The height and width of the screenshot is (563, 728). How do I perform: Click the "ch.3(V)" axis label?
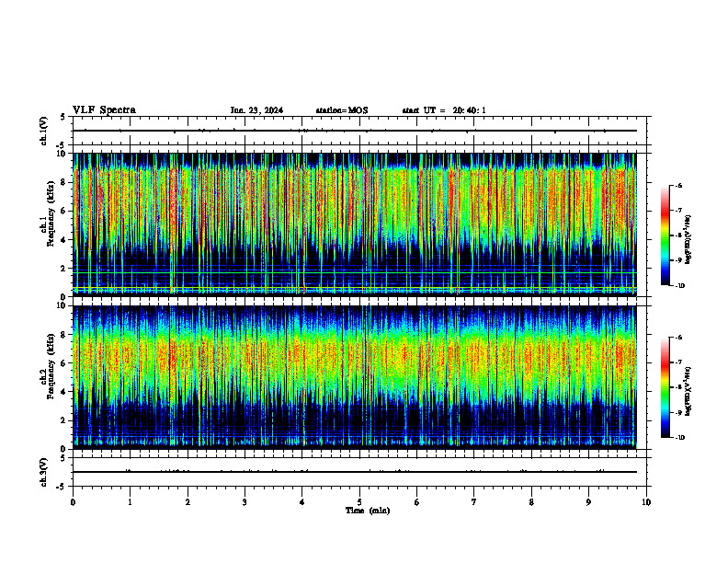43,472
